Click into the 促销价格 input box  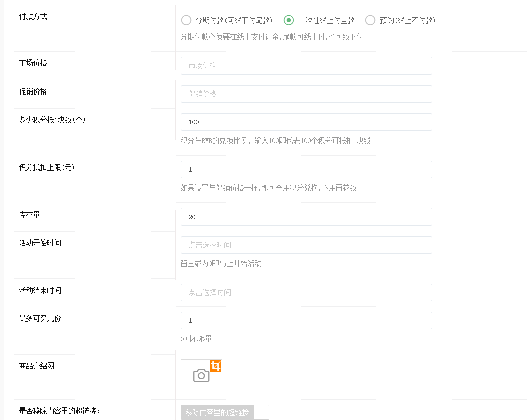(x=306, y=94)
